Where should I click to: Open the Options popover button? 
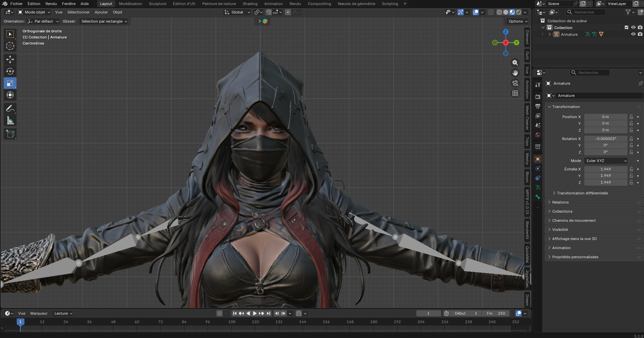click(x=518, y=21)
